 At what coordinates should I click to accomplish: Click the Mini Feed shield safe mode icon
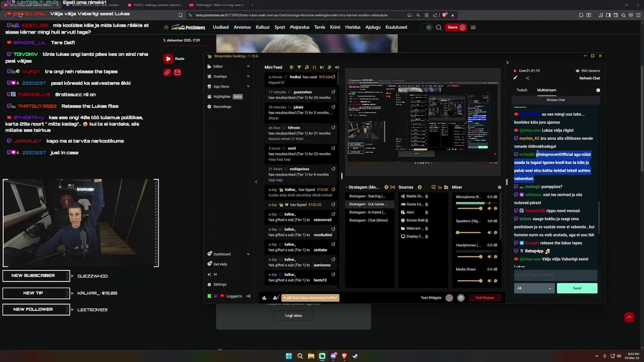(291, 67)
